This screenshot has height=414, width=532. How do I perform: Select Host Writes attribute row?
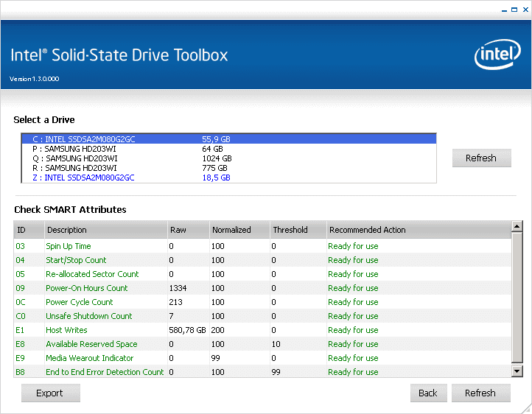pyautogui.click(x=262, y=330)
